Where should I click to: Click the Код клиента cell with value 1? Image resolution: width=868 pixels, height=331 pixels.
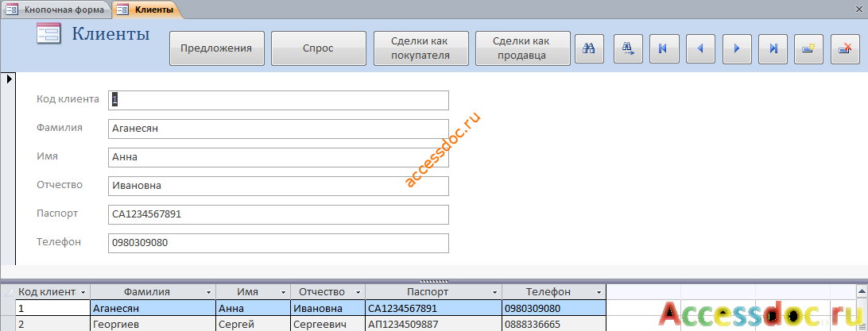click(52, 308)
